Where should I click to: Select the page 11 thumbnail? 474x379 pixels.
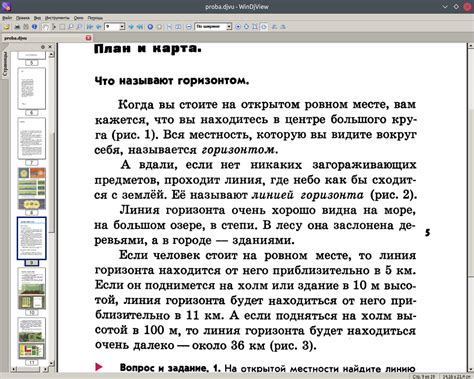click(x=32, y=338)
